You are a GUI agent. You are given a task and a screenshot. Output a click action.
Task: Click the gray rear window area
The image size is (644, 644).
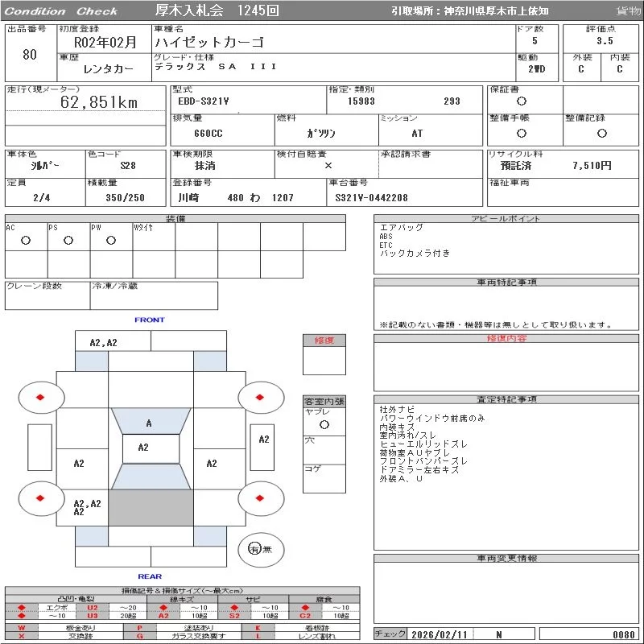tap(151, 508)
